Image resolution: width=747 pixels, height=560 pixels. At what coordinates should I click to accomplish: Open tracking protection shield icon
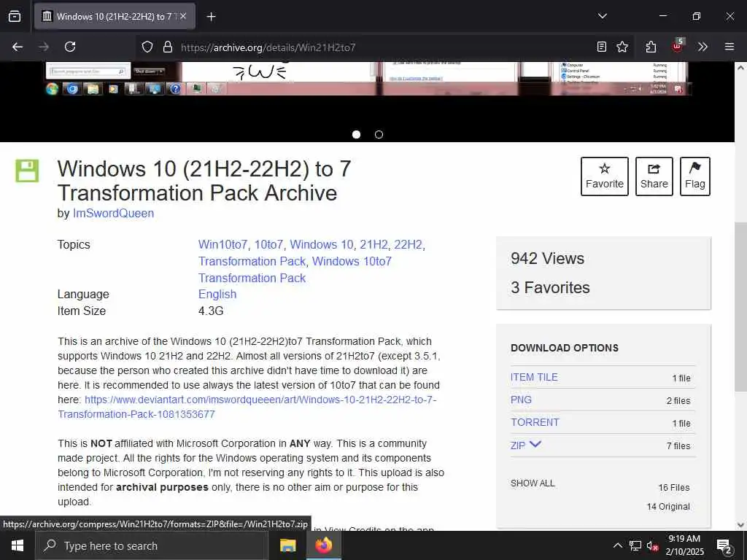[147, 47]
